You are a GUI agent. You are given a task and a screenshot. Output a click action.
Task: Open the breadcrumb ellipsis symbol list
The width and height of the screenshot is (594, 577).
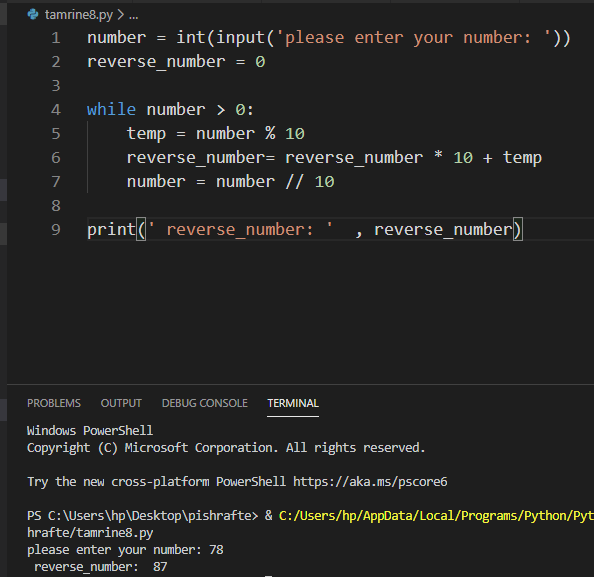(x=133, y=16)
